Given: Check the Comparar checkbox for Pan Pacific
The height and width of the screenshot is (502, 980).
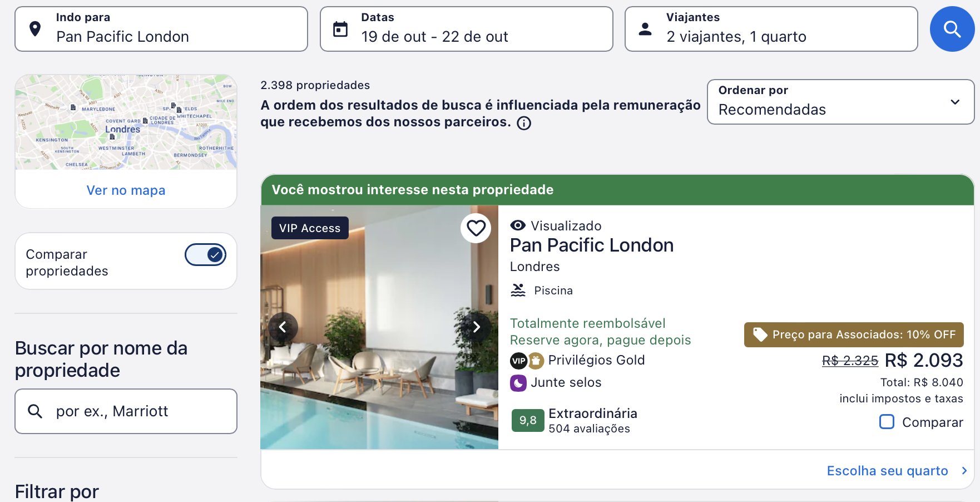Looking at the screenshot, I should [x=887, y=422].
